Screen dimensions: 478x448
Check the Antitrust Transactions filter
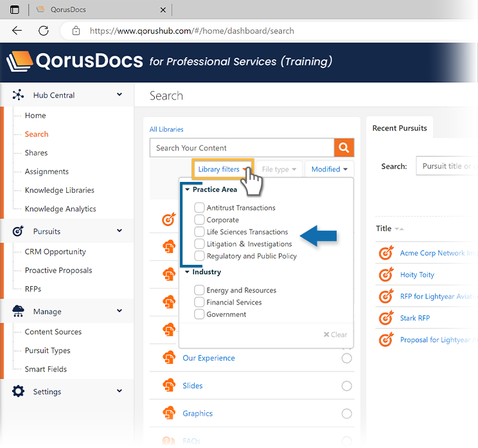click(x=199, y=208)
